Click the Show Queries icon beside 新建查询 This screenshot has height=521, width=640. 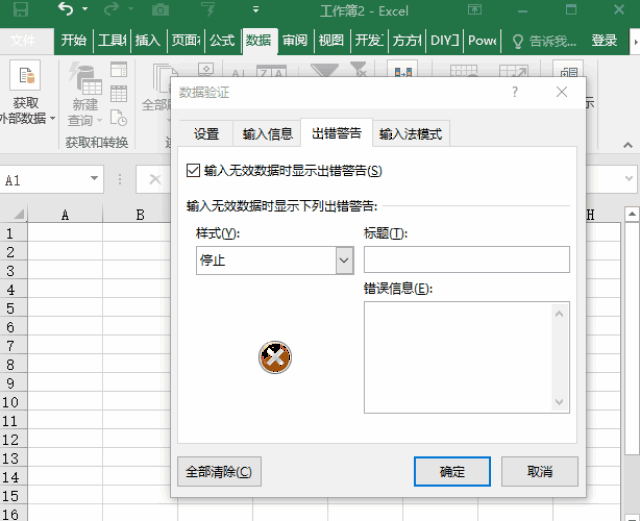pyautogui.click(x=119, y=69)
